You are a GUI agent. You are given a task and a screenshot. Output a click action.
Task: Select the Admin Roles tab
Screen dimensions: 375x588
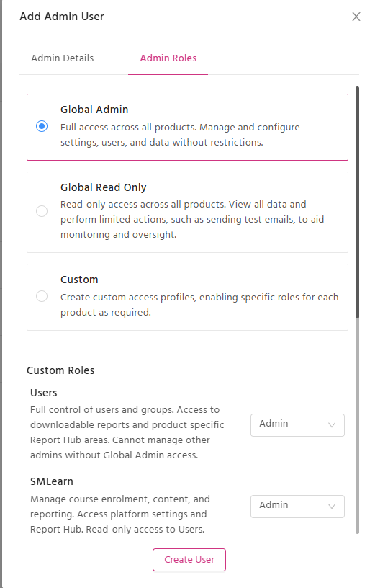coord(168,58)
